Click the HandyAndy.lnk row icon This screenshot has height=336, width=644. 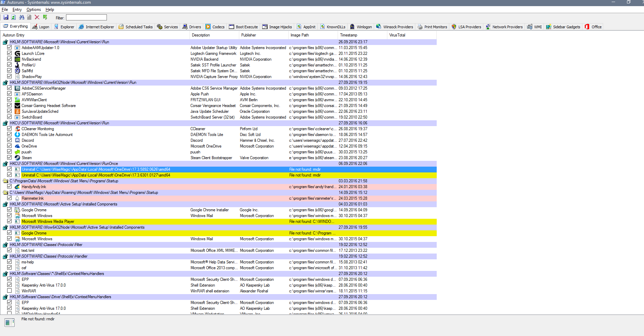tap(17, 187)
